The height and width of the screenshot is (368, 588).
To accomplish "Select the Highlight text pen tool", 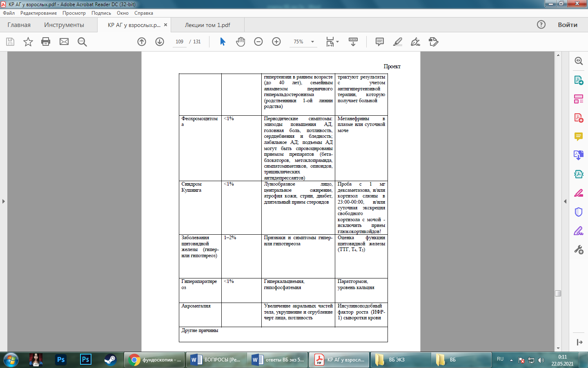I will 398,42.
